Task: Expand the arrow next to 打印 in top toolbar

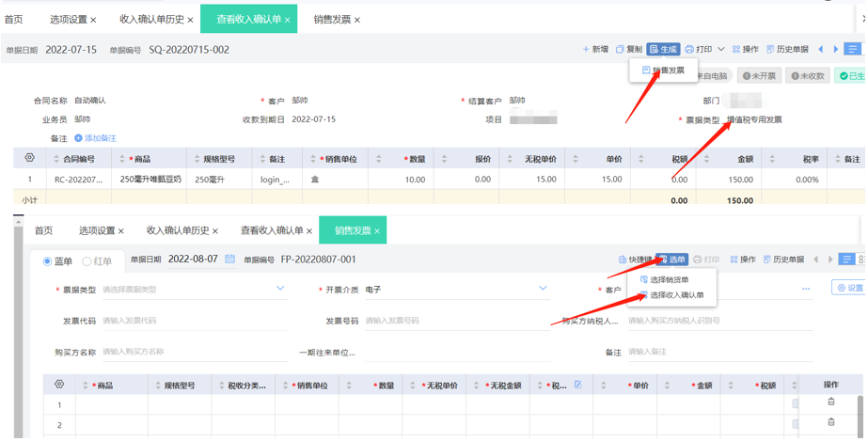Action: 721,49
